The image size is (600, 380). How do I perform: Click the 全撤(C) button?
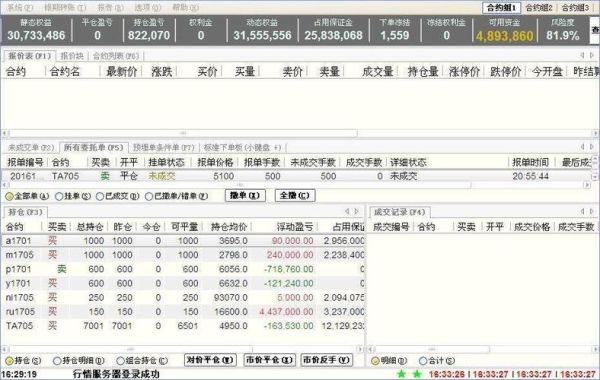[x=295, y=196]
